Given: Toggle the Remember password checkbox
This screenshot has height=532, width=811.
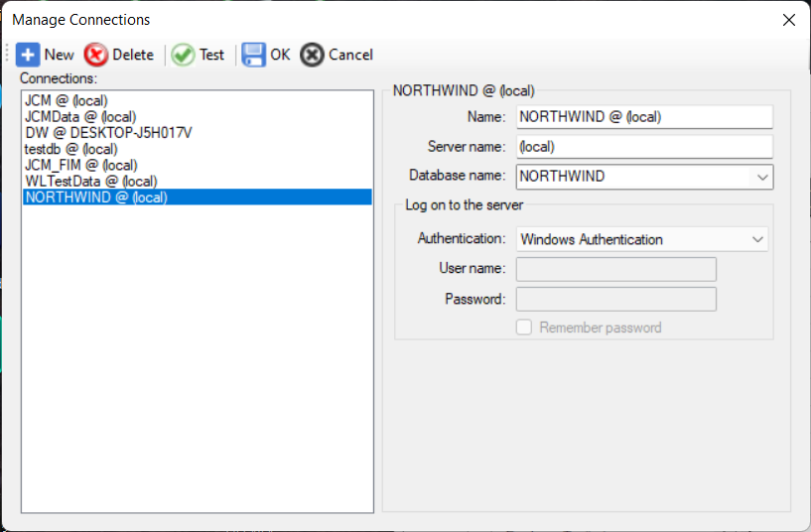Looking at the screenshot, I should (524, 328).
